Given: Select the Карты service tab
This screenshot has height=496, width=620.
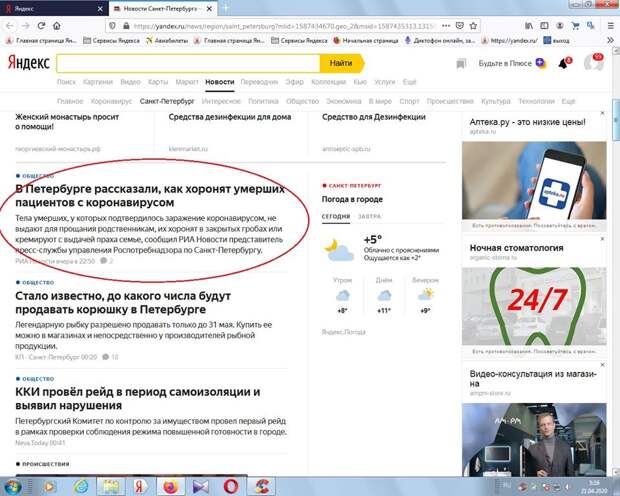Looking at the screenshot, I should (x=158, y=82).
